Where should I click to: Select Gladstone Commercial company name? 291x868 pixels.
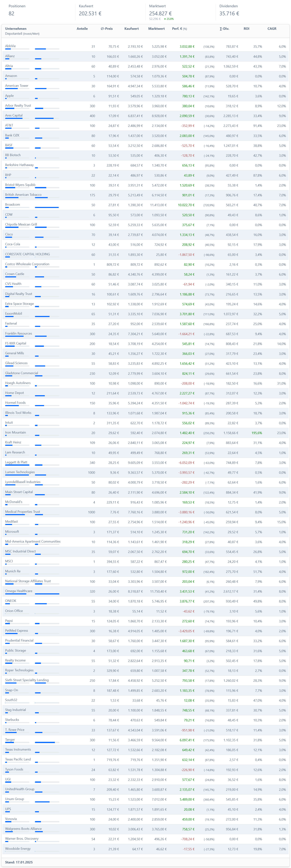click(x=22, y=373)
